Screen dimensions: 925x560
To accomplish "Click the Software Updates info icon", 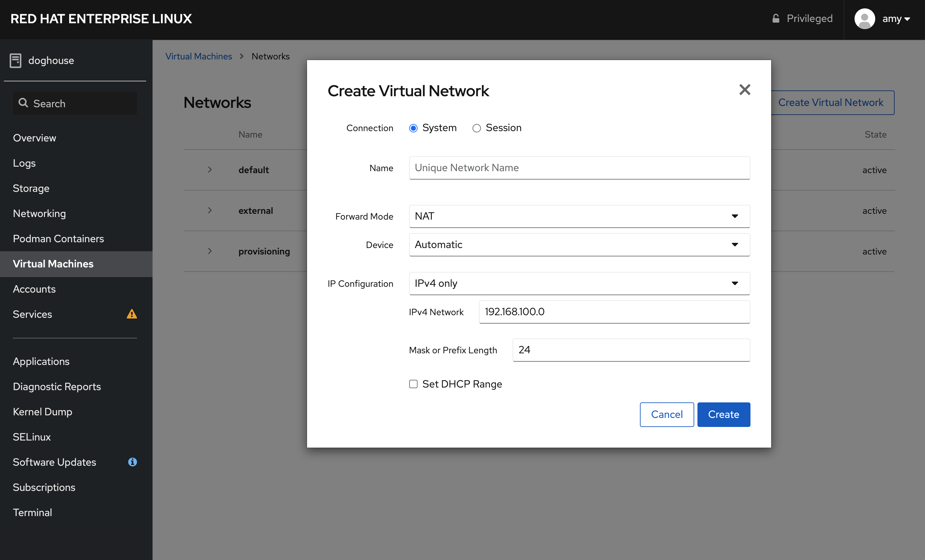I will 132,462.
